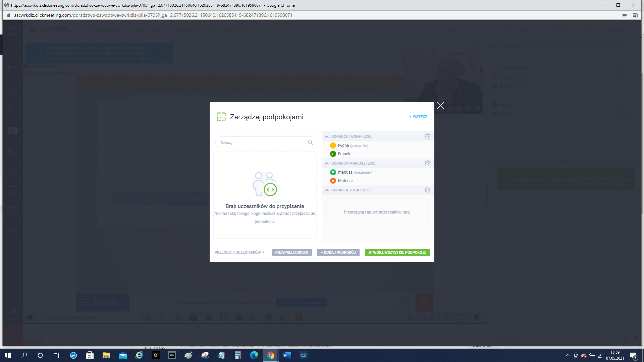Select participant Mateusz in Mariusz's room

[x=345, y=181]
